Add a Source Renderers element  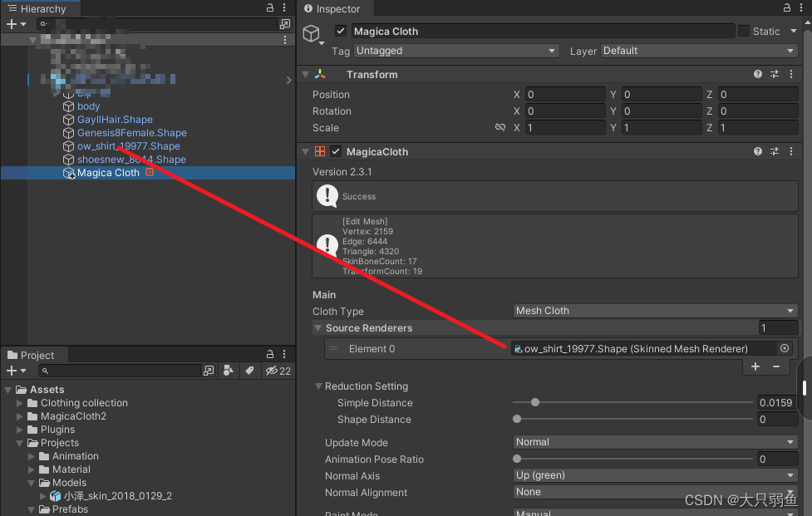755,366
